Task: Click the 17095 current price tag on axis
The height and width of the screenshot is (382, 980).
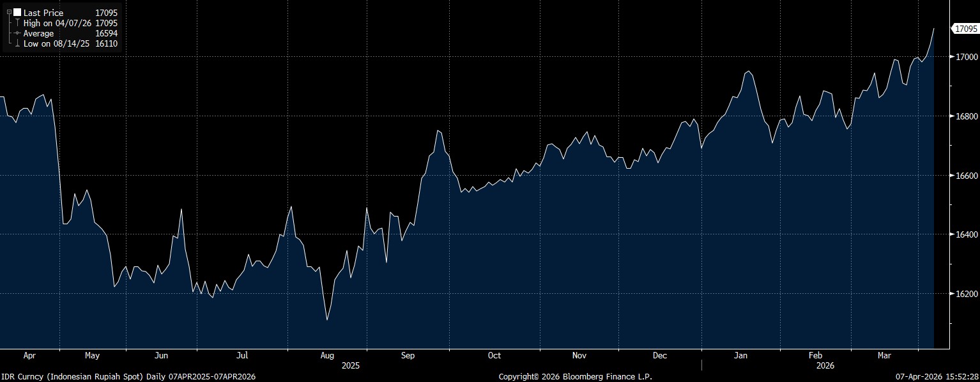Action: pos(965,29)
